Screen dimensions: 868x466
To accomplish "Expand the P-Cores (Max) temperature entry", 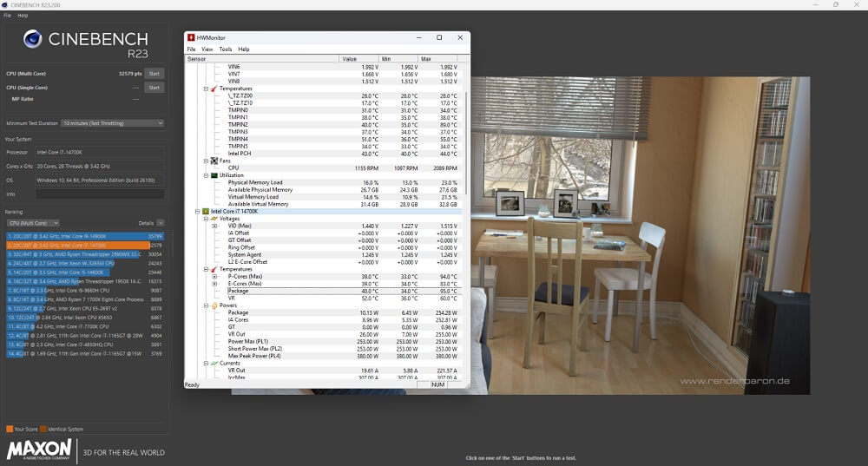I will tap(214, 277).
